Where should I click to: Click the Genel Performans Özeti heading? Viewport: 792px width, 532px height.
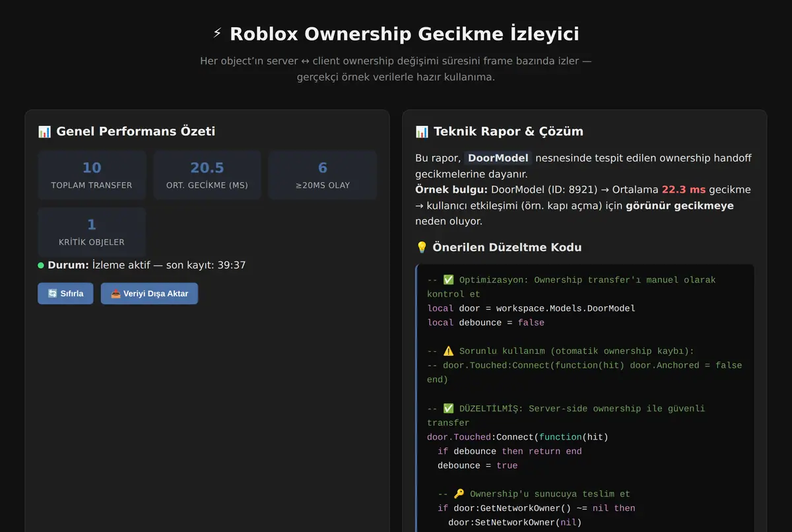[x=135, y=131]
